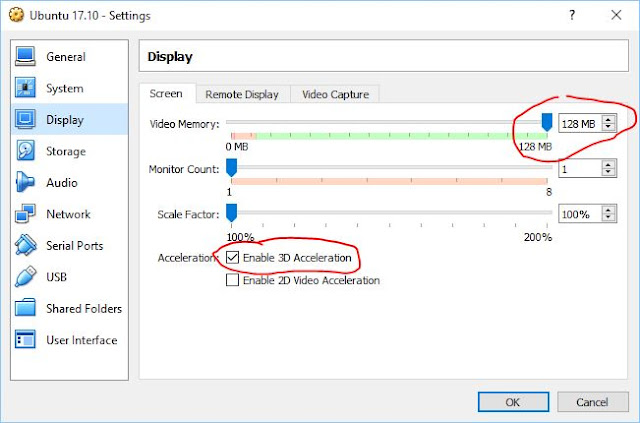Open the General settings icon
Viewport: 640px width, 423px height.
pyautogui.click(x=25, y=56)
